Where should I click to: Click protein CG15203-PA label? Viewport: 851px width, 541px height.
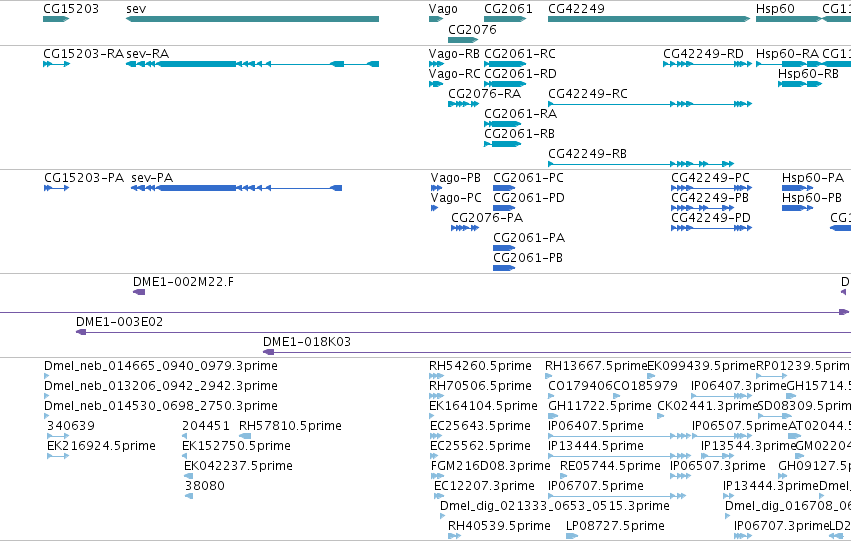pyautogui.click(x=84, y=178)
